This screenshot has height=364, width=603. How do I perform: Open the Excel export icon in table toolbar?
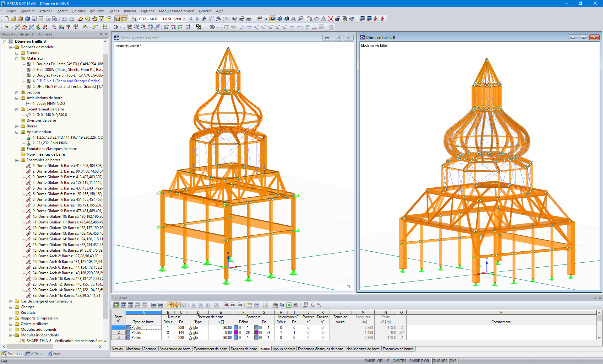(x=288, y=305)
